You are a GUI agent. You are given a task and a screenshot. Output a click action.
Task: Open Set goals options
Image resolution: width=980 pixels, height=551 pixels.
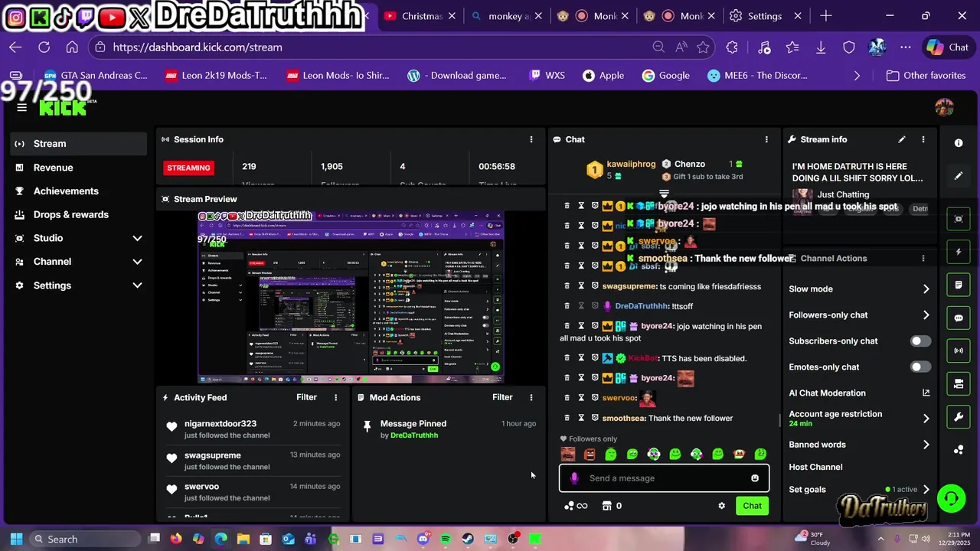tap(859, 490)
